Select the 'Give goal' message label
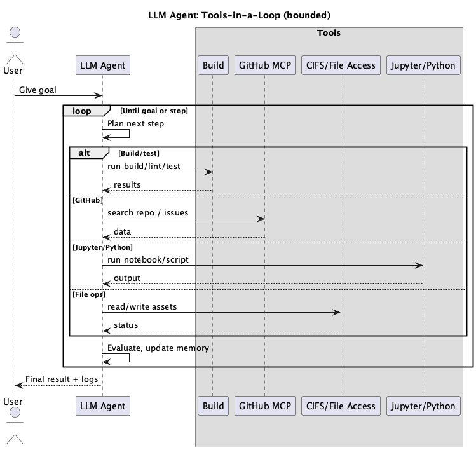The image size is (476, 450). [x=37, y=90]
